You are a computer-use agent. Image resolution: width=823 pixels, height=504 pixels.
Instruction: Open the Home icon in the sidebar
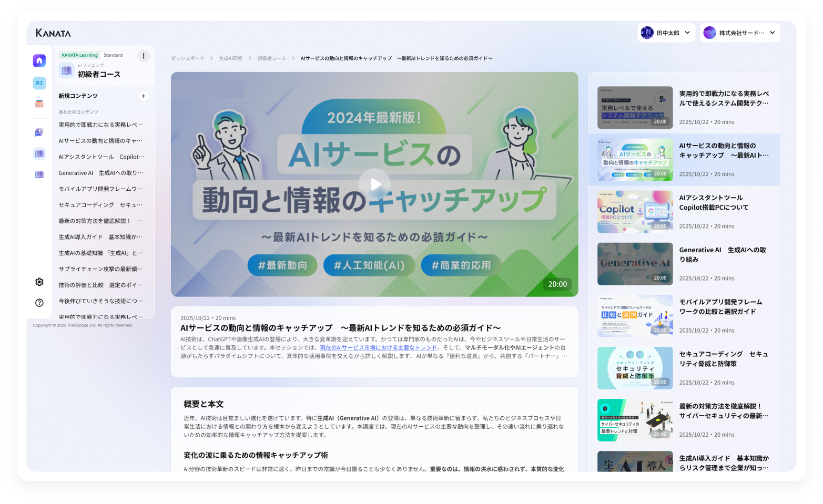point(39,60)
